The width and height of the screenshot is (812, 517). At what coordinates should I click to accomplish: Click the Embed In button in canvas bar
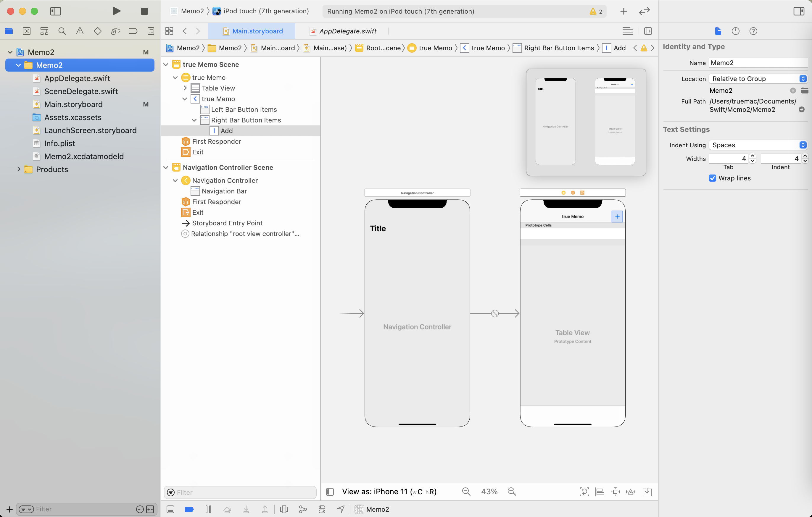click(647, 492)
